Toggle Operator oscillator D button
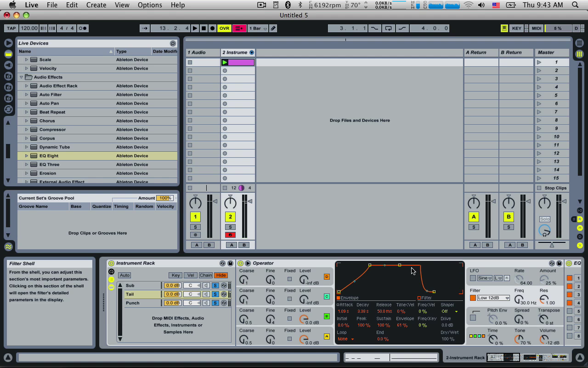The width and height of the screenshot is (588, 368). pyautogui.click(x=327, y=276)
